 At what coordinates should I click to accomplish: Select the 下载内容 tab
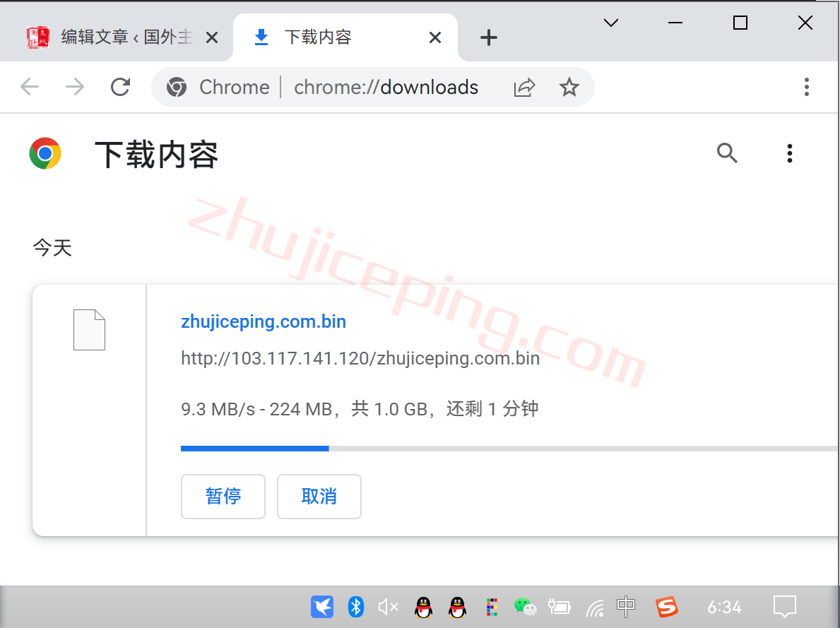point(345,37)
